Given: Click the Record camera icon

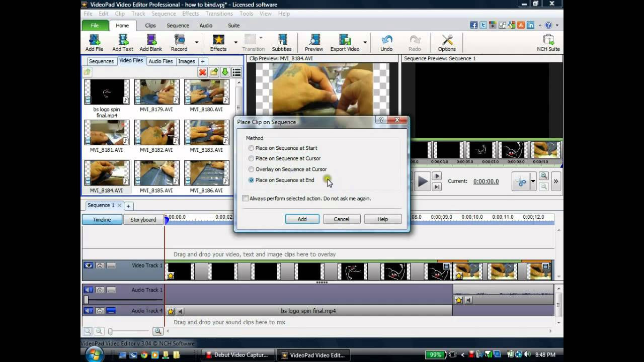Looking at the screenshot, I should (x=179, y=40).
